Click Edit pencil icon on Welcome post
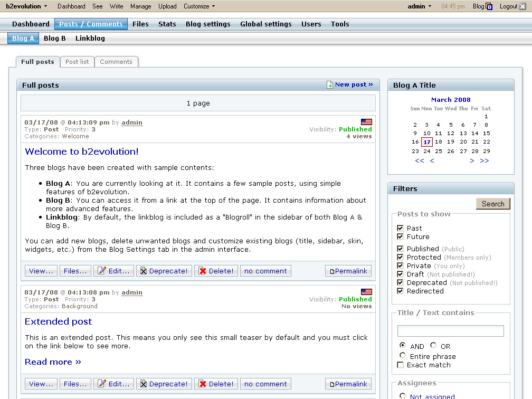Screen dimensions: 532x399 (102, 271)
